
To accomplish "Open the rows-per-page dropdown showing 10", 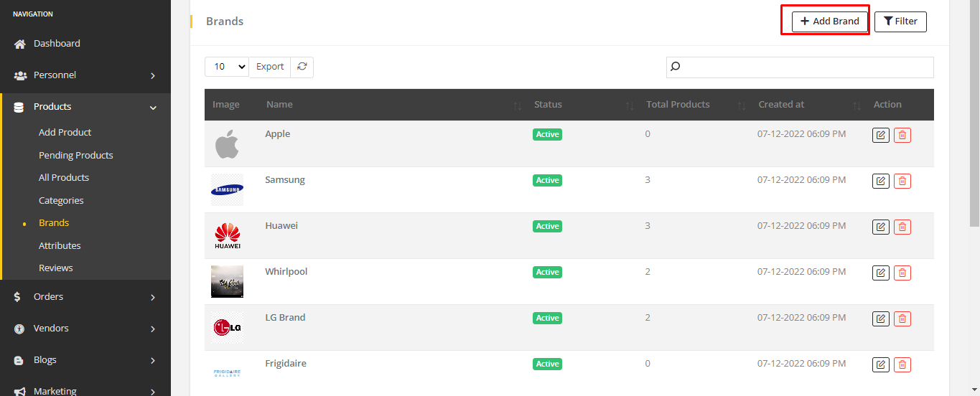I will click(x=227, y=67).
